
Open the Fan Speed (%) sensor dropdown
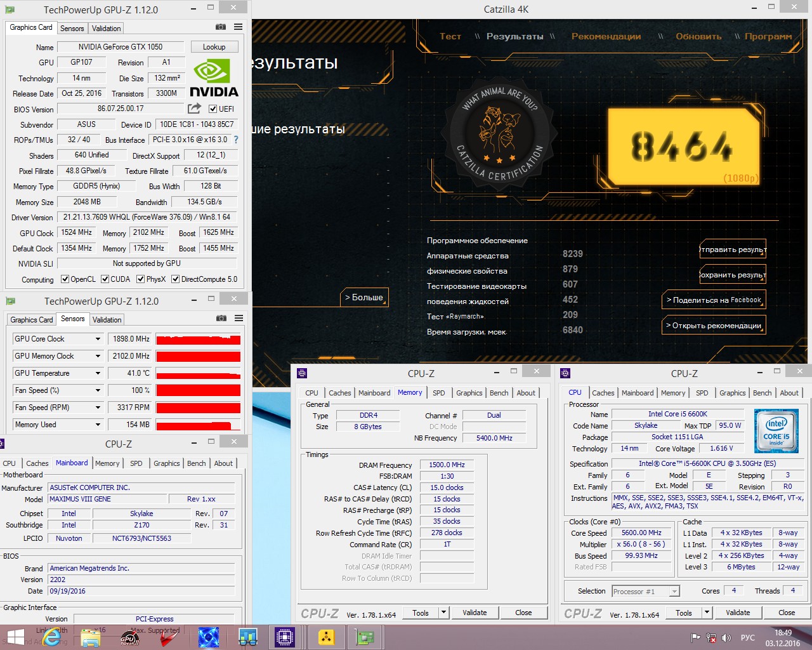click(98, 390)
